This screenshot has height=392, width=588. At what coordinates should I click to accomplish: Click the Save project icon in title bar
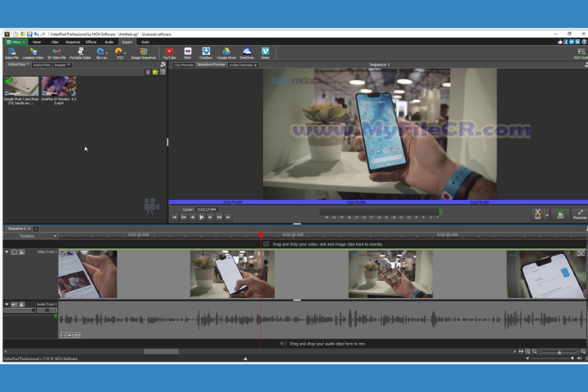29,34
